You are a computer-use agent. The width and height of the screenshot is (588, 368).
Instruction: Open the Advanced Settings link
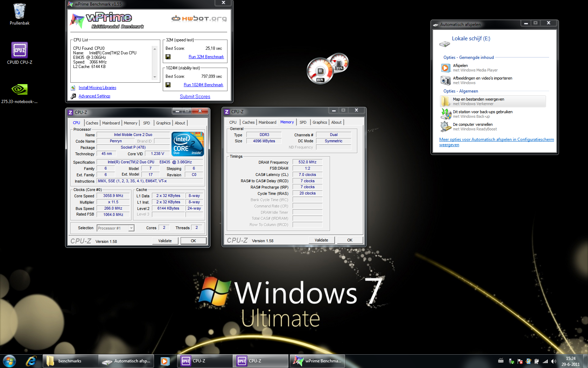pyautogui.click(x=94, y=96)
